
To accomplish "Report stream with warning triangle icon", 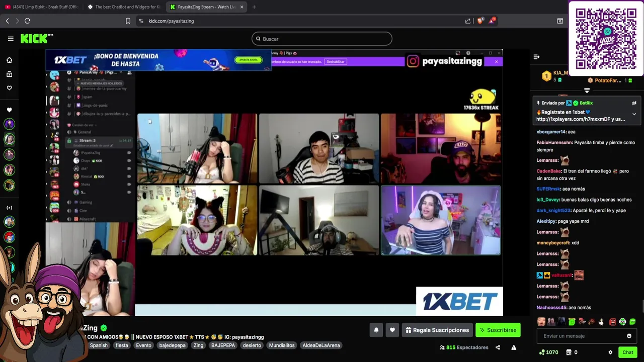I will point(514,347).
